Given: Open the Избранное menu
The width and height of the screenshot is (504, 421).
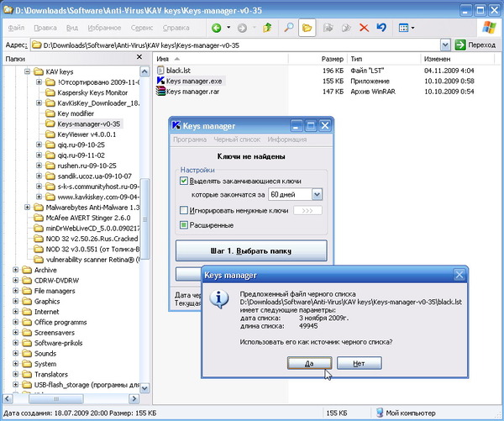Looking at the screenshot, I should (x=104, y=28).
